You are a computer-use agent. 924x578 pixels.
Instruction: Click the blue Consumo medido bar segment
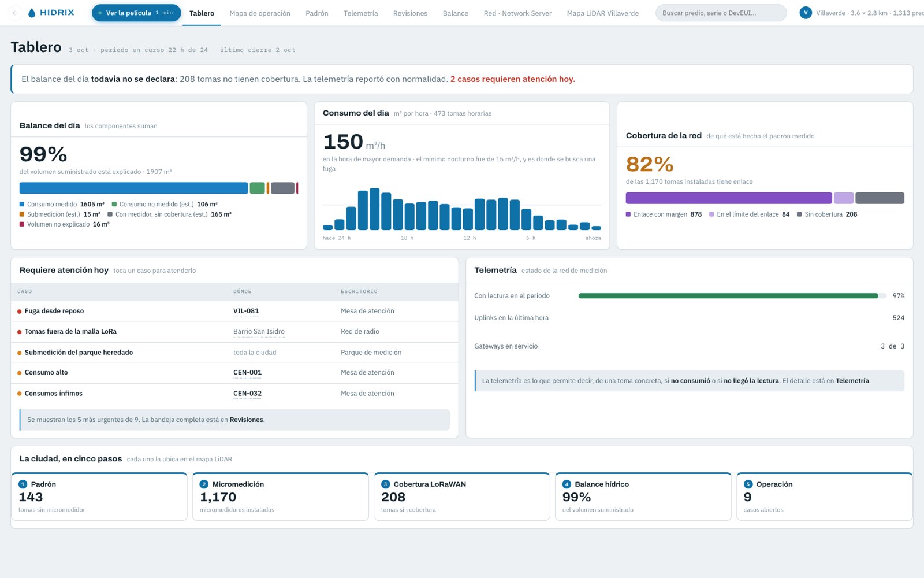tap(133, 188)
